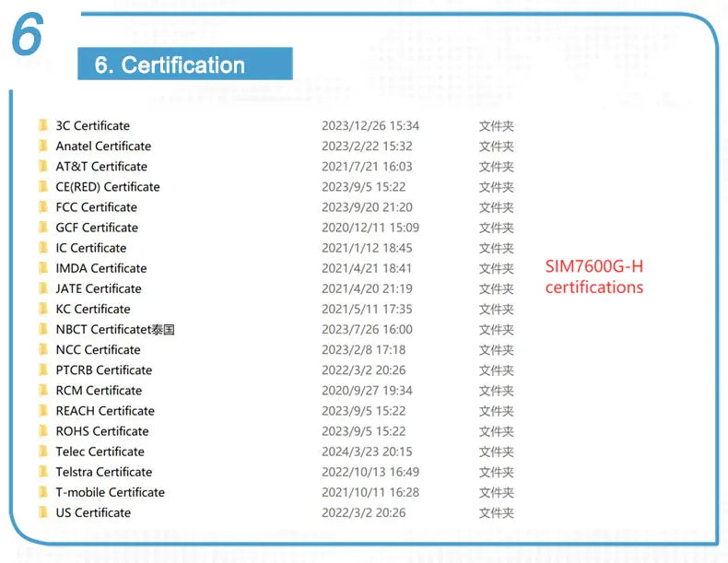This screenshot has height=563, width=728.
Task: Click the T-mobile Certificate folder icon
Action: pyautogui.click(x=43, y=492)
